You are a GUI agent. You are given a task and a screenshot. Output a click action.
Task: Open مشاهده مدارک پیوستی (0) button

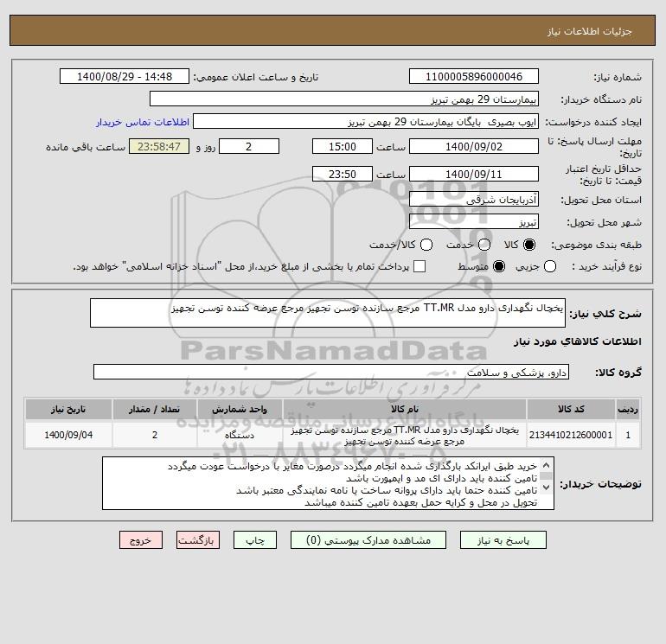pyautogui.click(x=368, y=540)
